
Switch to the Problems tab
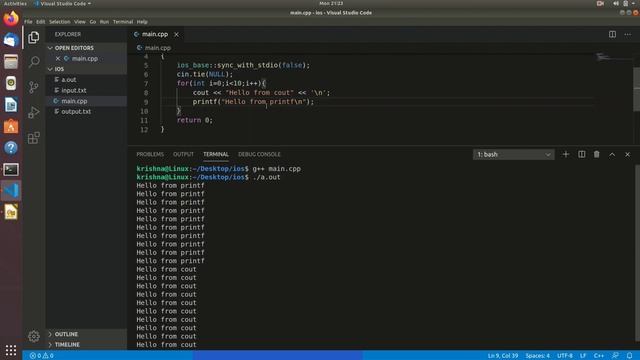[150, 154]
